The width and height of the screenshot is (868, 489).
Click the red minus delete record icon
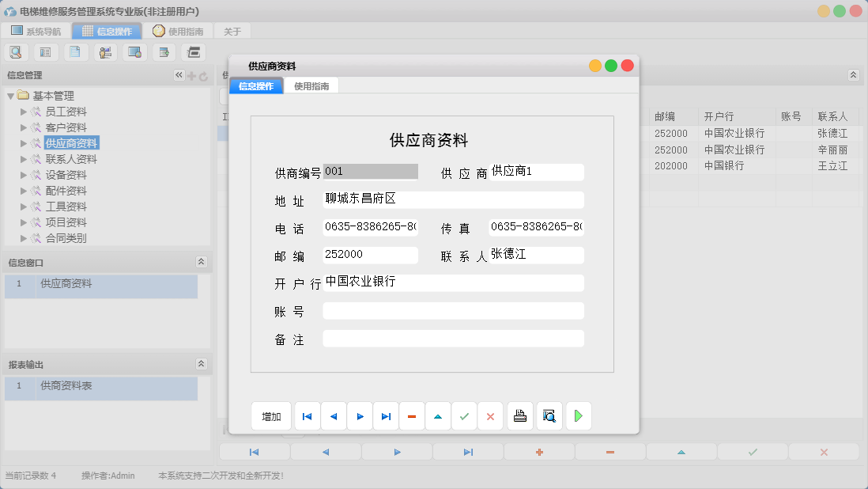(x=412, y=416)
